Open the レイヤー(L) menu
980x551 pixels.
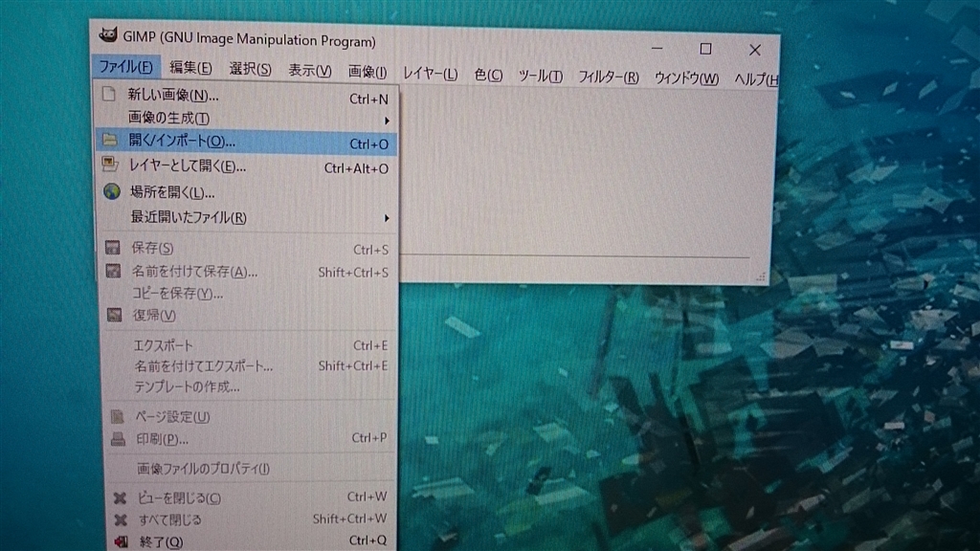(x=430, y=74)
